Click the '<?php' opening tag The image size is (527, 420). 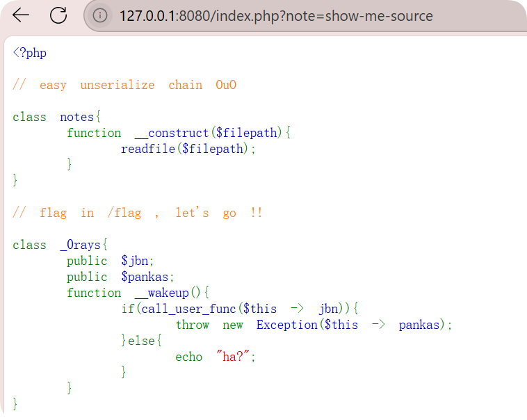click(30, 53)
